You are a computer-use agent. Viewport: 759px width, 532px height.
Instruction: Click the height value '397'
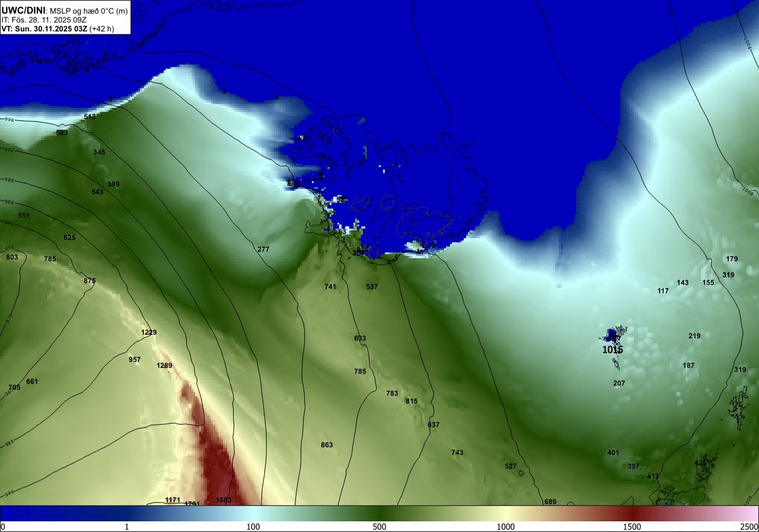point(633,466)
